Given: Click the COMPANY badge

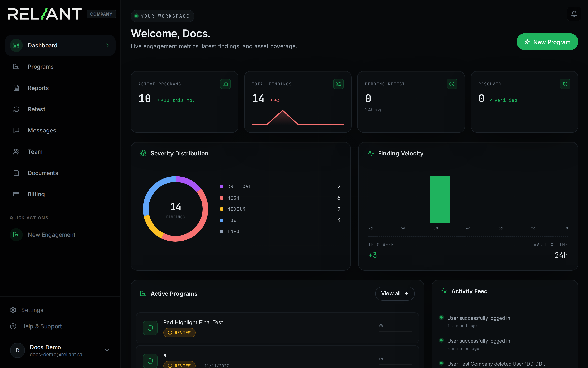Looking at the screenshot, I should [101, 14].
